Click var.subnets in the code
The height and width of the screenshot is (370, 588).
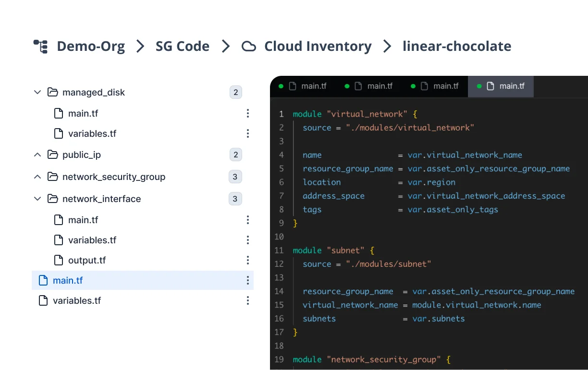tap(439, 319)
